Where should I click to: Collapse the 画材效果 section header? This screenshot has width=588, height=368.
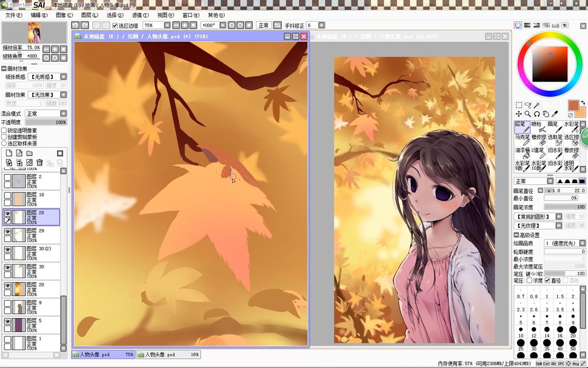click(x=4, y=68)
